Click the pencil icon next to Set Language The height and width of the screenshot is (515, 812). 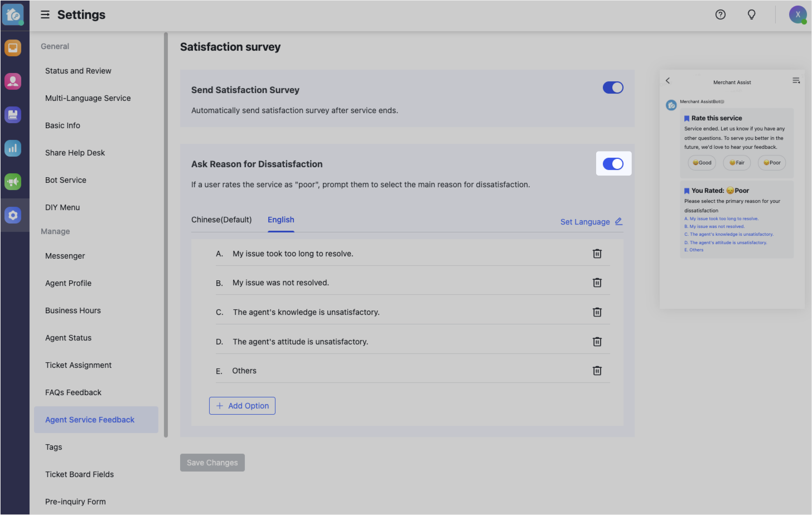tap(618, 221)
